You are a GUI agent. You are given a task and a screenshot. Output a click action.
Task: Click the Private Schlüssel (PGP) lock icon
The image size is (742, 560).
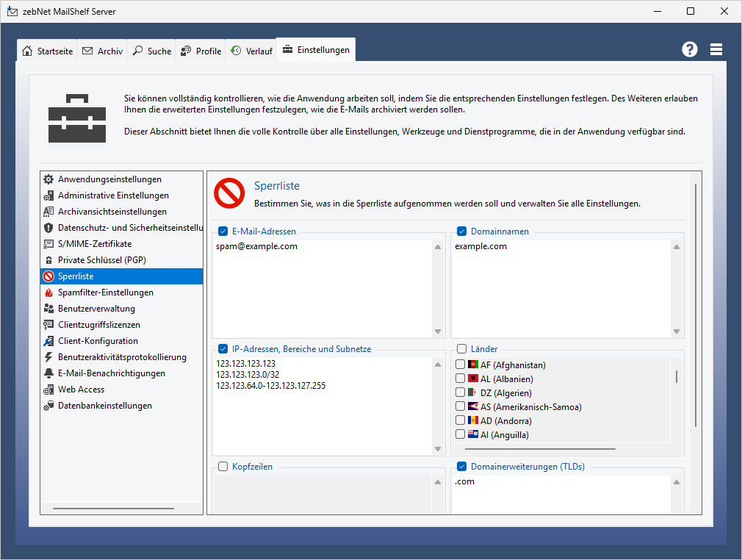49,260
